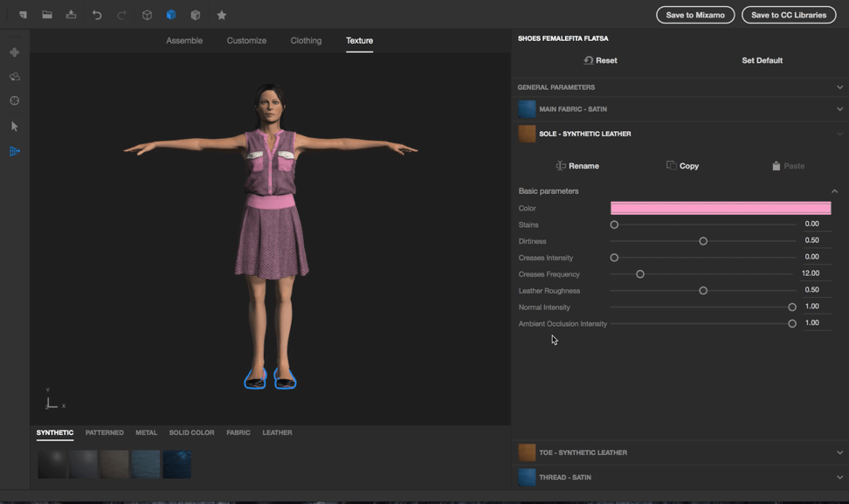Collapse the Basic parameters section
Image resolution: width=849 pixels, height=504 pixels.
pyautogui.click(x=834, y=191)
